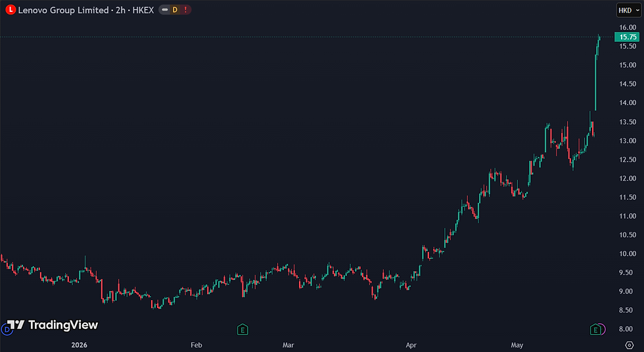Click the 11.00 price axis label

point(628,216)
